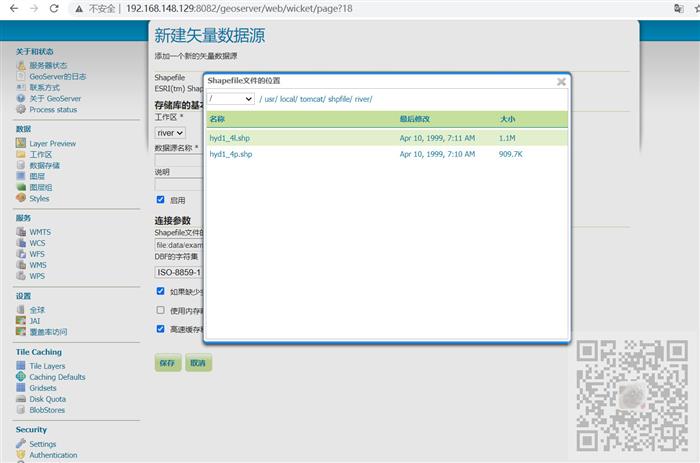Click the browser address bar URL

pos(239,8)
